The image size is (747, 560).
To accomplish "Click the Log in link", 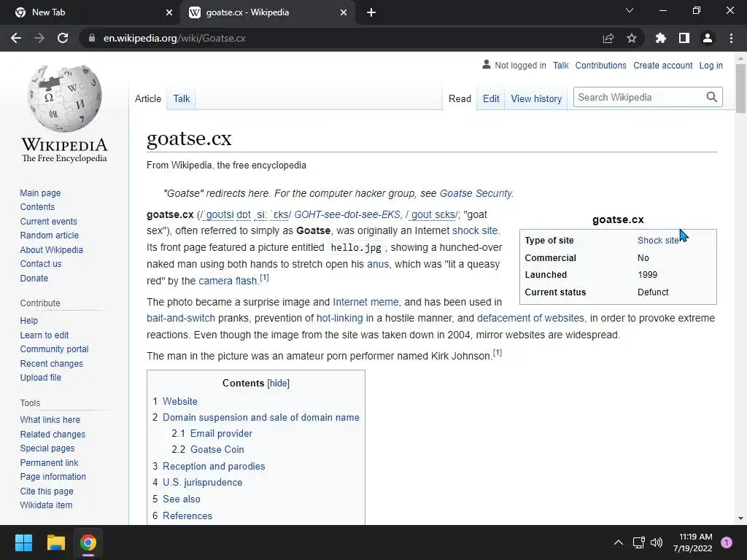I will 711,65.
